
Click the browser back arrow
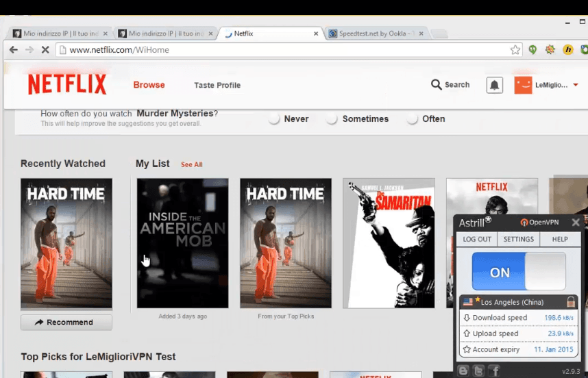click(14, 49)
